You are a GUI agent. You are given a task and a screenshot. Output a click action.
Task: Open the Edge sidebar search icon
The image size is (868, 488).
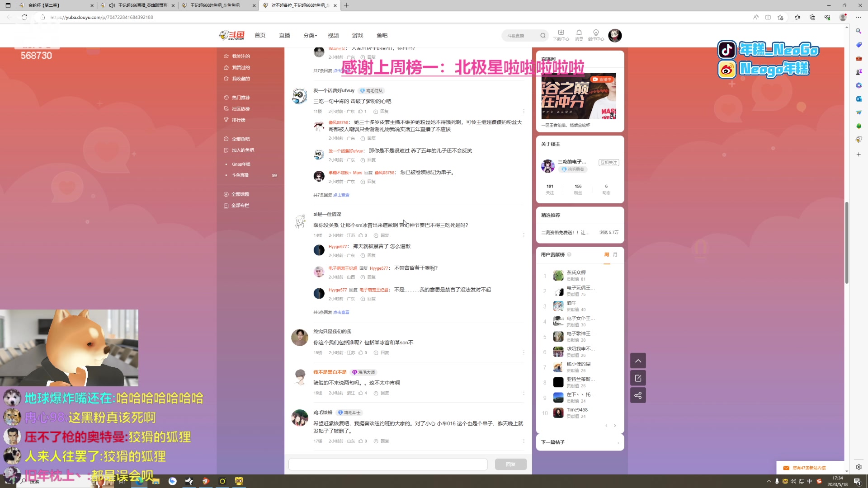[859, 31]
